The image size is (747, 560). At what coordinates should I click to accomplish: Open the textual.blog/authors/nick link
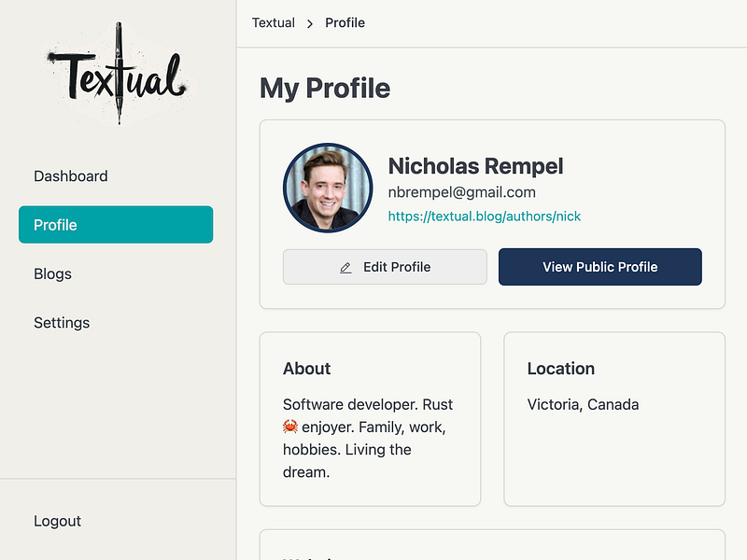point(485,217)
